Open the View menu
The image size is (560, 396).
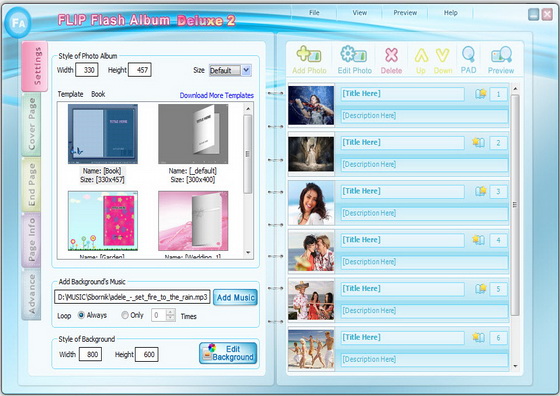click(360, 13)
